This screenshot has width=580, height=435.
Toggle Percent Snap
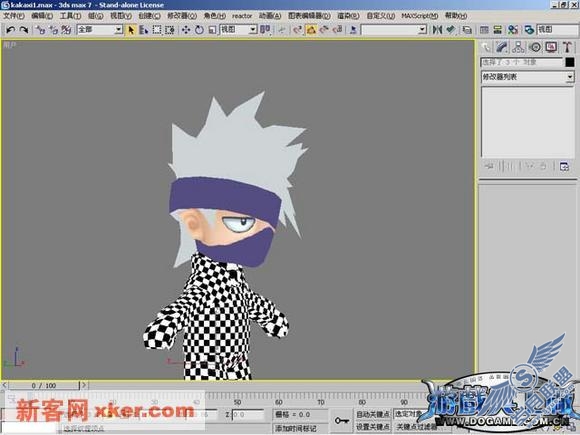tap(324, 30)
